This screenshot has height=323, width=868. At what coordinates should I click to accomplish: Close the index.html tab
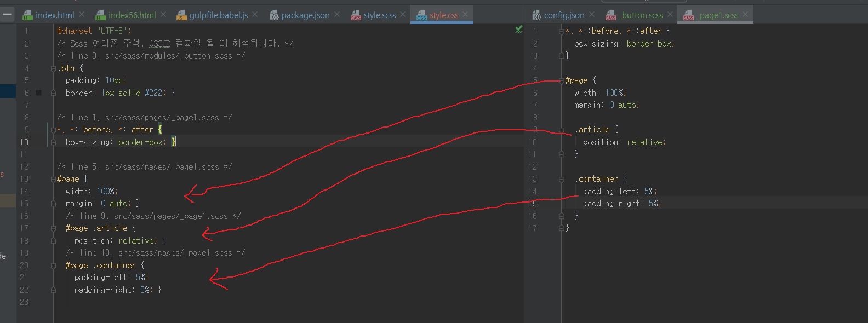tap(82, 15)
